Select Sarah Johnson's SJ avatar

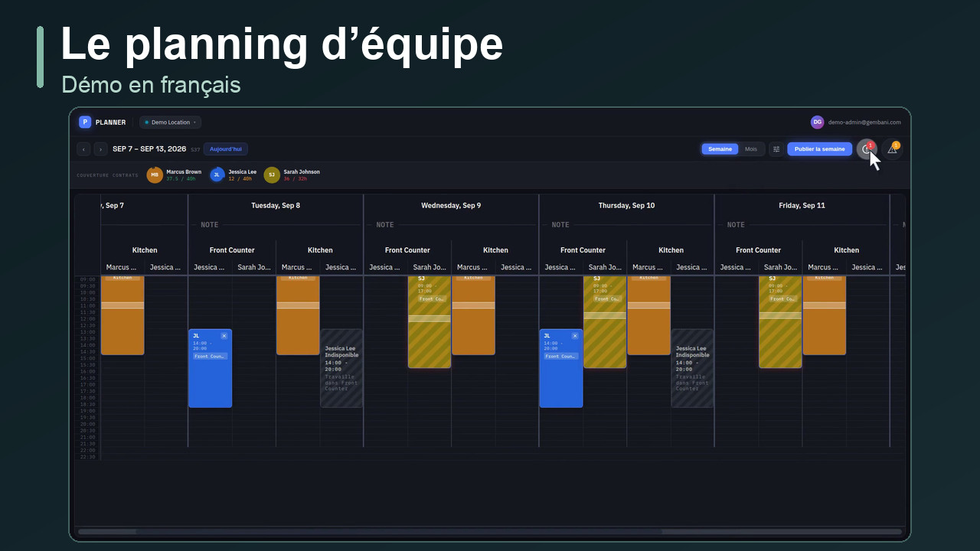[272, 175]
